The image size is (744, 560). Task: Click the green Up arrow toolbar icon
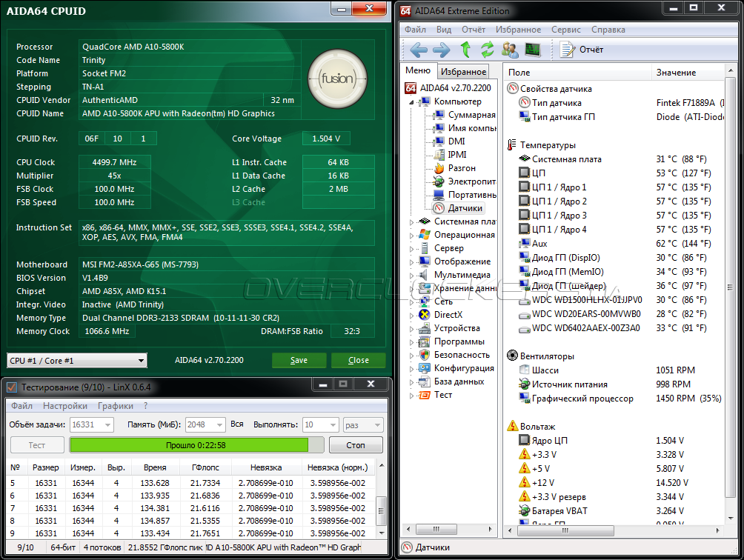(x=465, y=50)
